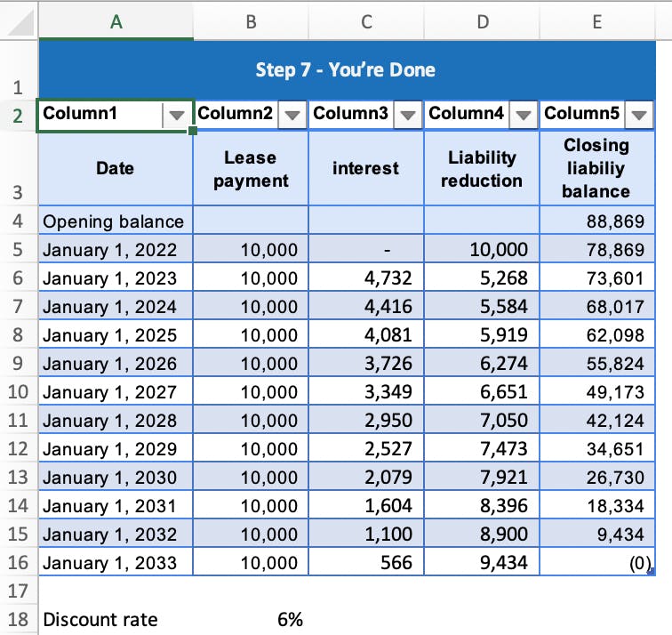Select interest value 4,732 cell

coord(366,278)
